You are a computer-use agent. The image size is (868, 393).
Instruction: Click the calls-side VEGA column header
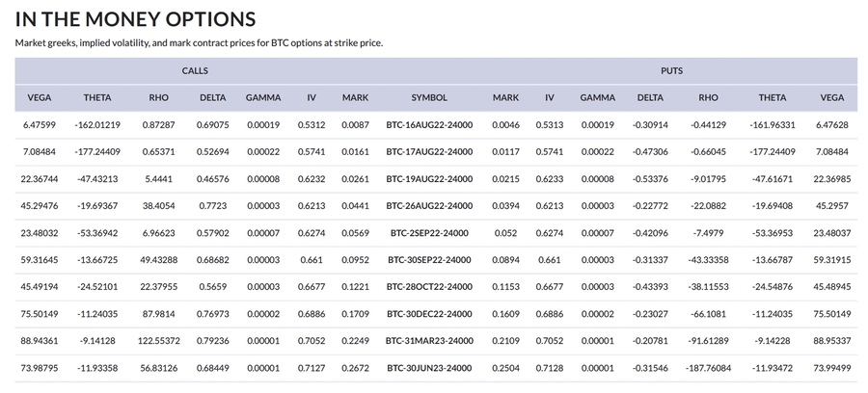click(x=40, y=97)
